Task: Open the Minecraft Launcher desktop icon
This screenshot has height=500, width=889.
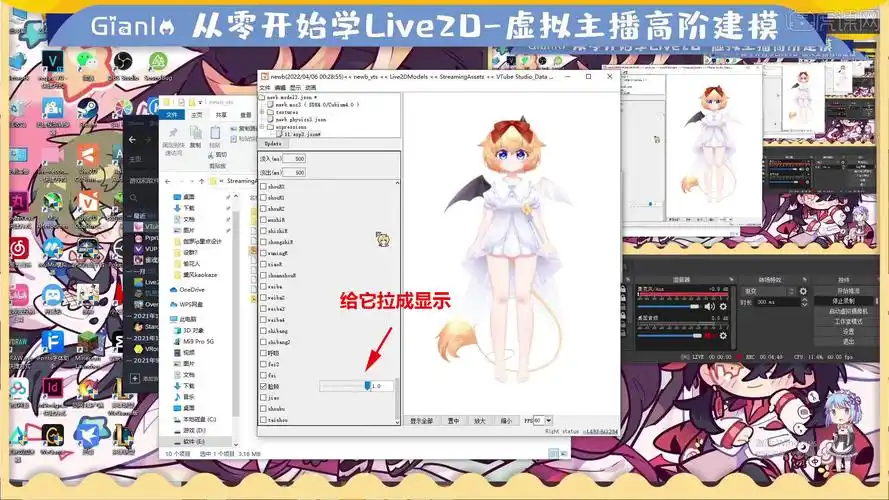Action: point(87,342)
